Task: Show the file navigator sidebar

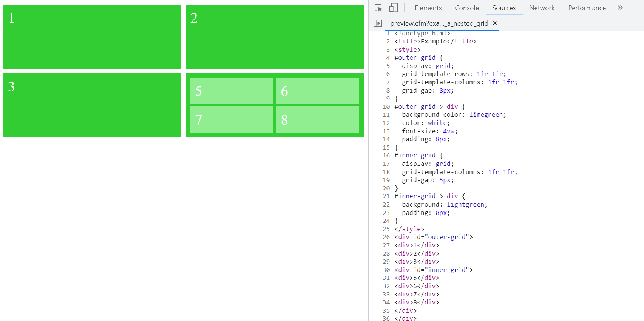Action: [x=378, y=23]
